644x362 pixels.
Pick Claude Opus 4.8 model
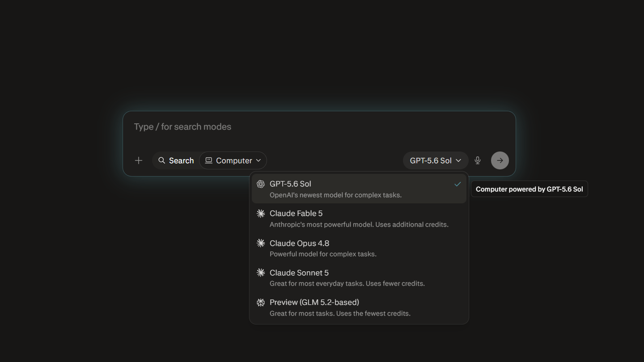(x=359, y=248)
